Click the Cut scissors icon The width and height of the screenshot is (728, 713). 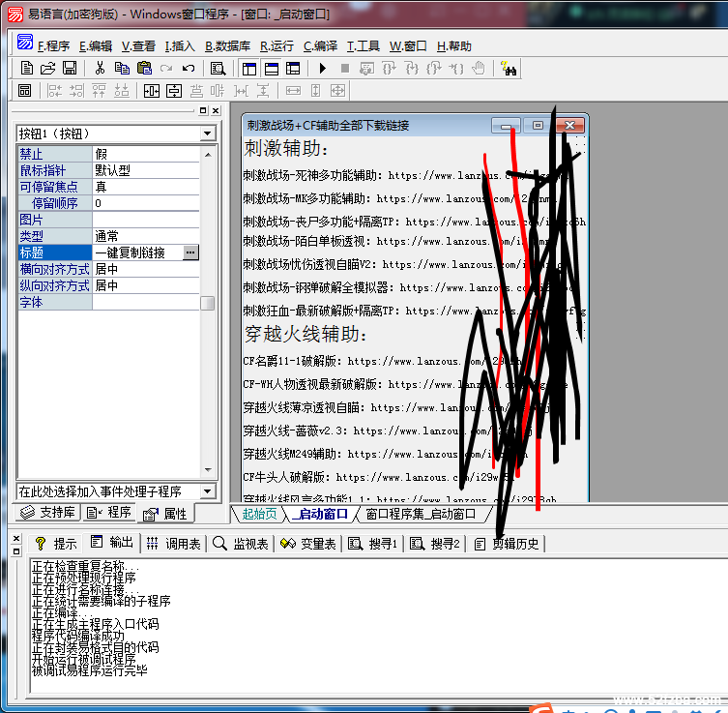click(x=100, y=69)
